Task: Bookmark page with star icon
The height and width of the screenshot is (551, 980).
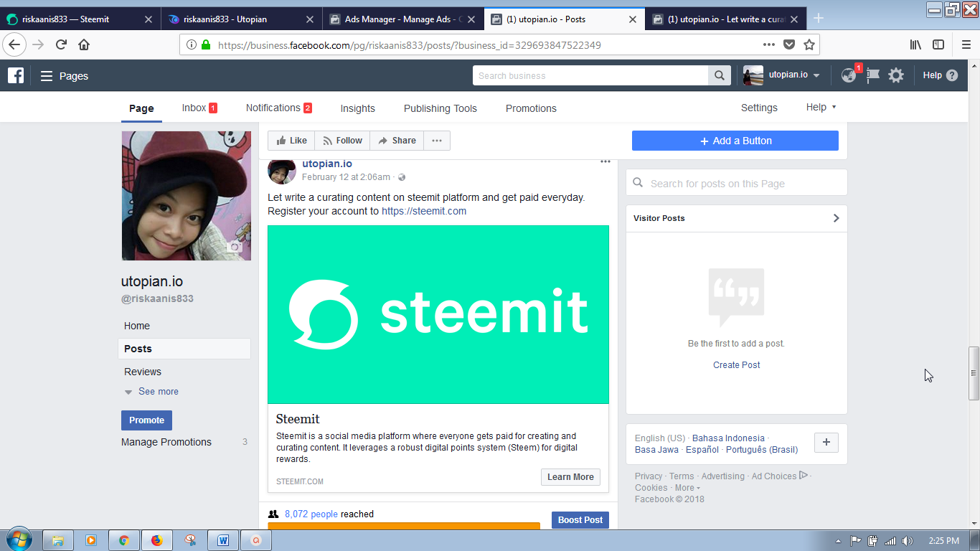Action: click(809, 44)
